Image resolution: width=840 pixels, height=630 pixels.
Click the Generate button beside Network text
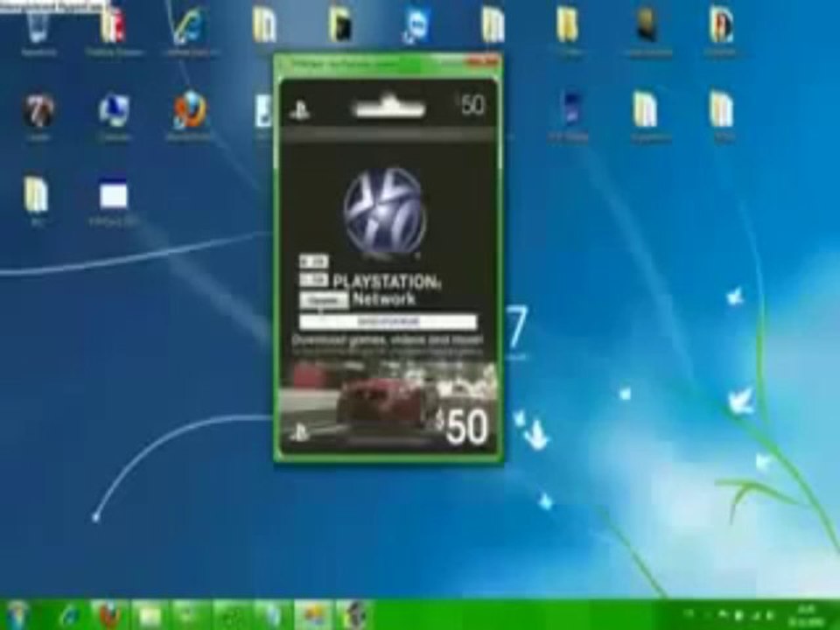[324, 300]
